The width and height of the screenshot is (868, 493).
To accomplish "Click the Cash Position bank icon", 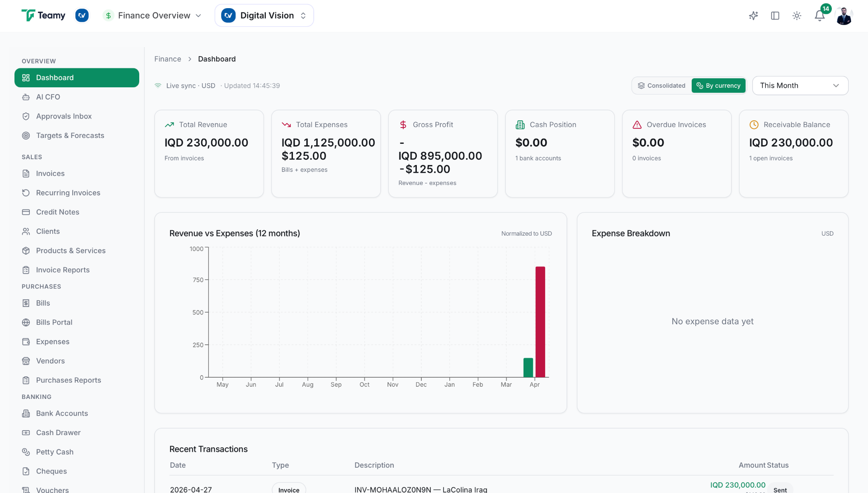I will tap(520, 125).
